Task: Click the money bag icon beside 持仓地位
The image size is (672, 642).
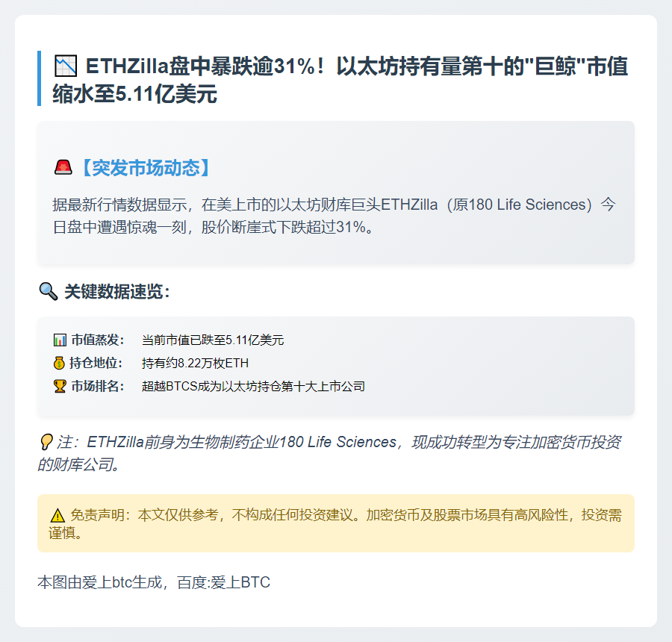Action: point(60,364)
